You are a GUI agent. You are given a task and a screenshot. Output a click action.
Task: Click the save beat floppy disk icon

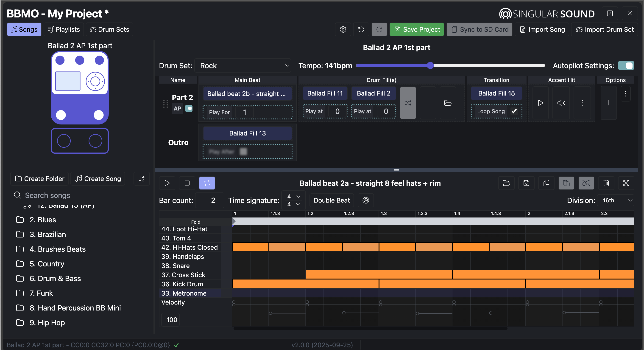tap(526, 183)
